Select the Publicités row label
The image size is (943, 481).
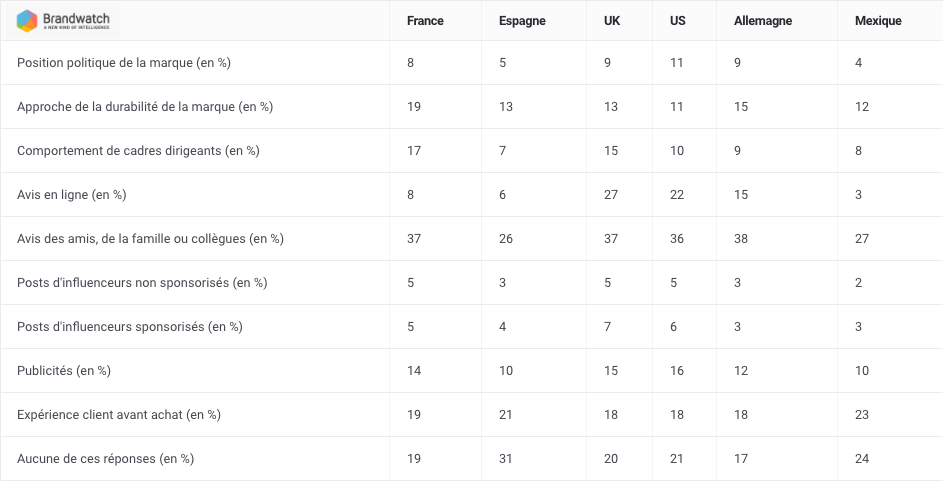pos(64,371)
